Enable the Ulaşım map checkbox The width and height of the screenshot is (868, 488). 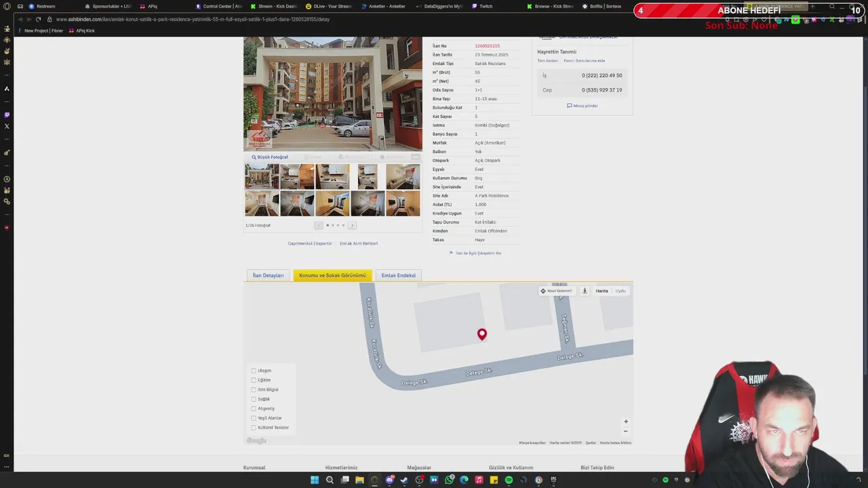(254, 371)
